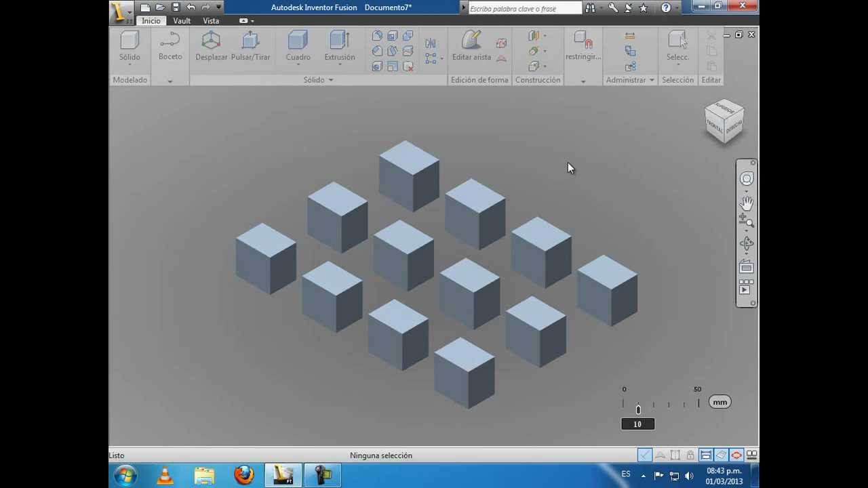This screenshot has width=868, height=488.
Task: Toggle the bracket-frame status bar button
Action: (x=675, y=455)
